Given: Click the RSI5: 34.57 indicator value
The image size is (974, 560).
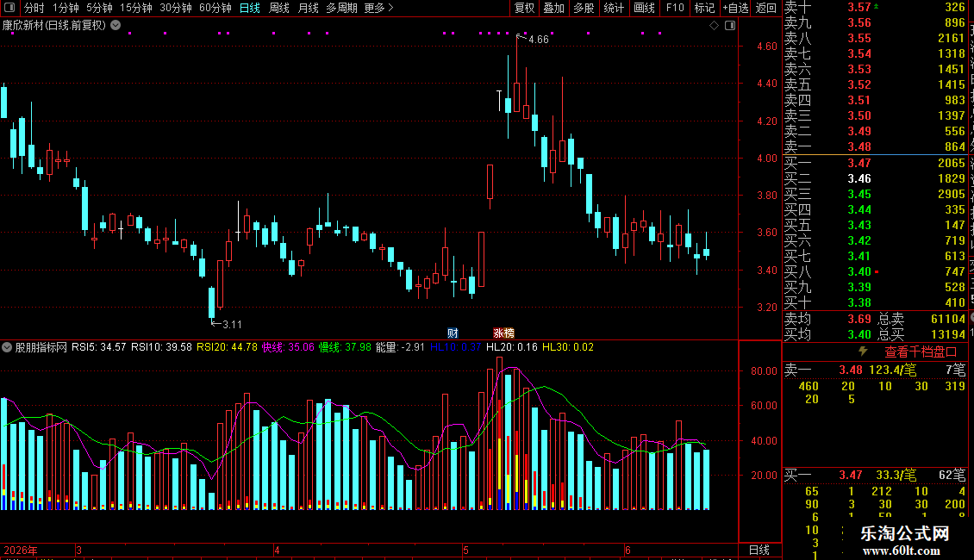Looking at the screenshot, I should click(x=99, y=347).
